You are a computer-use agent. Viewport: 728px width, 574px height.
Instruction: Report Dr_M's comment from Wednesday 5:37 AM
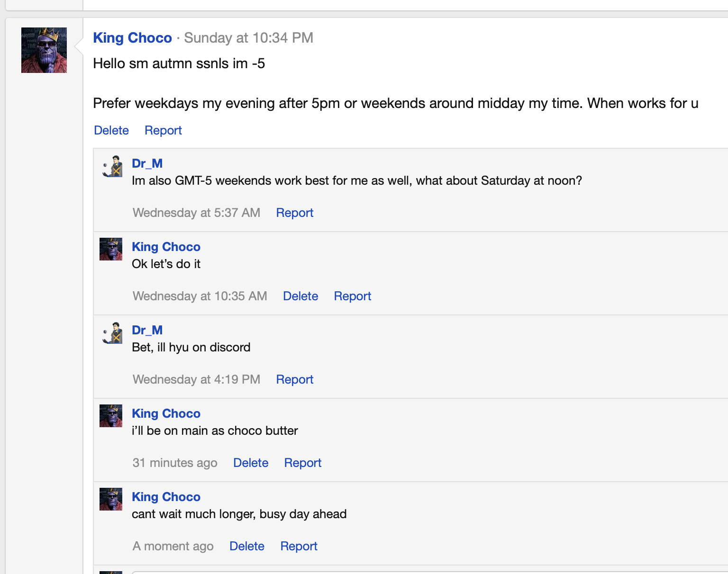(294, 213)
